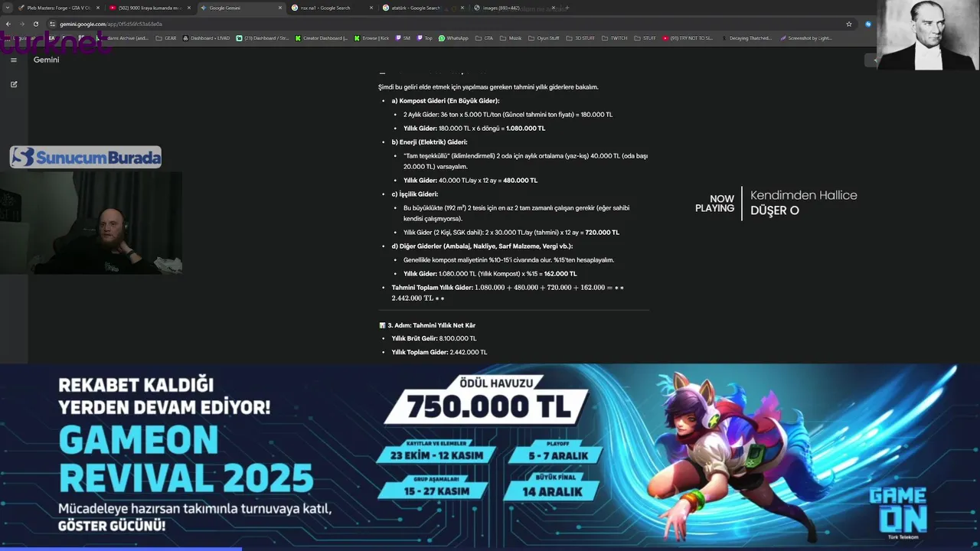Click the '720.000 TL' labor cost value
The height and width of the screenshot is (551, 980).
pyautogui.click(x=602, y=233)
